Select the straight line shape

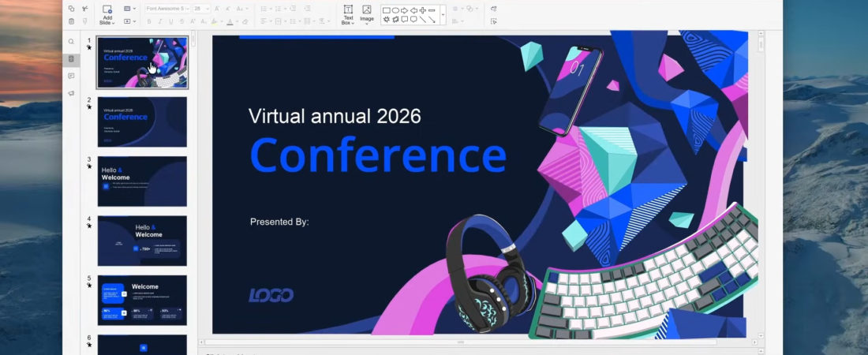423,20
